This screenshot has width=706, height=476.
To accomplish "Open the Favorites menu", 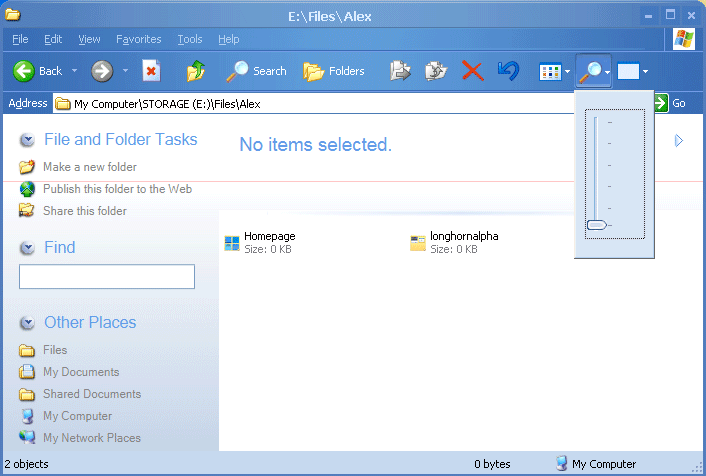I will tap(139, 40).
